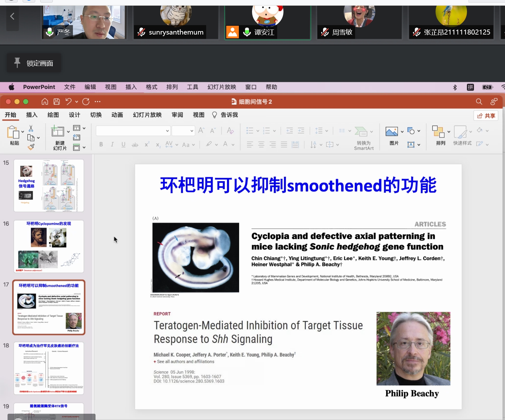Toggle underline formatting
The height and width of the screenshot is (420, 505).
[x=124, y=144]
